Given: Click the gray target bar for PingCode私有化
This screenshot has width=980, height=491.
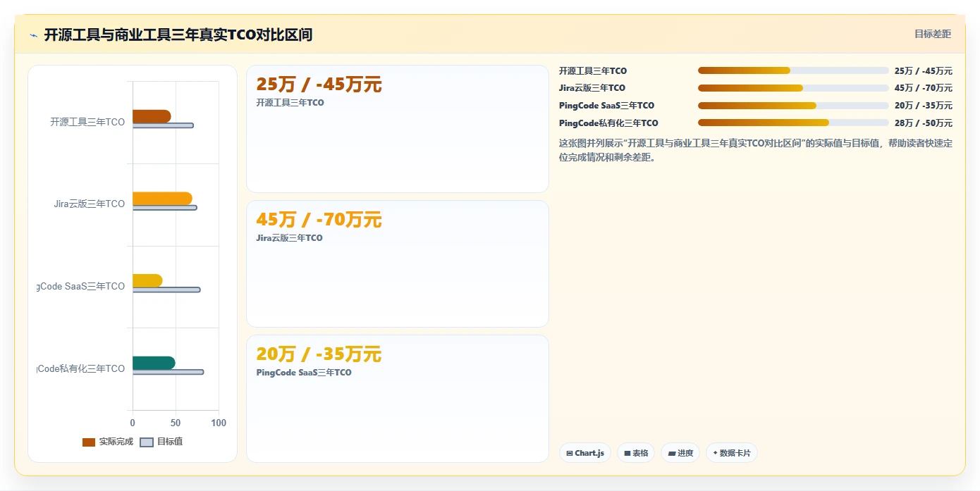Looking at the screenshot, I should [168, 372].
